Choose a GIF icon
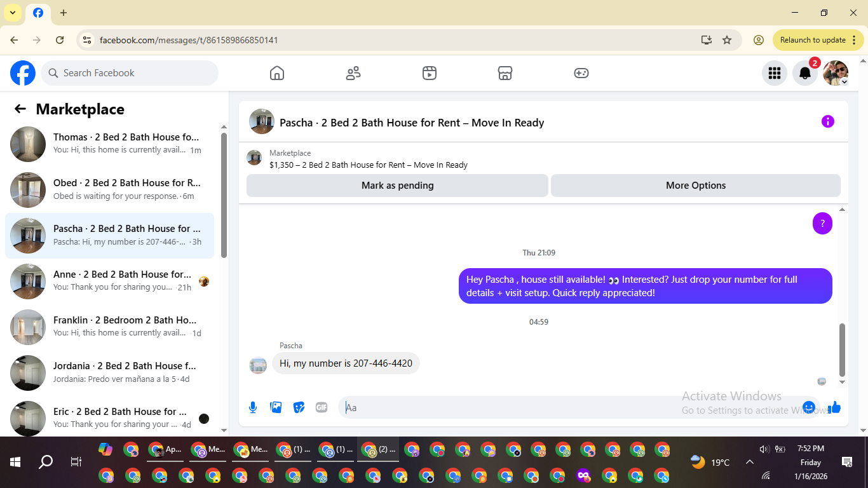The image size is (868, 488). coord(322,407)
